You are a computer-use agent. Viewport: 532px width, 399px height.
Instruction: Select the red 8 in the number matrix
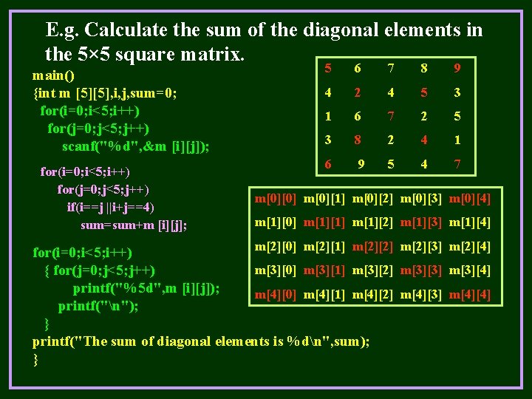(358, 140)
